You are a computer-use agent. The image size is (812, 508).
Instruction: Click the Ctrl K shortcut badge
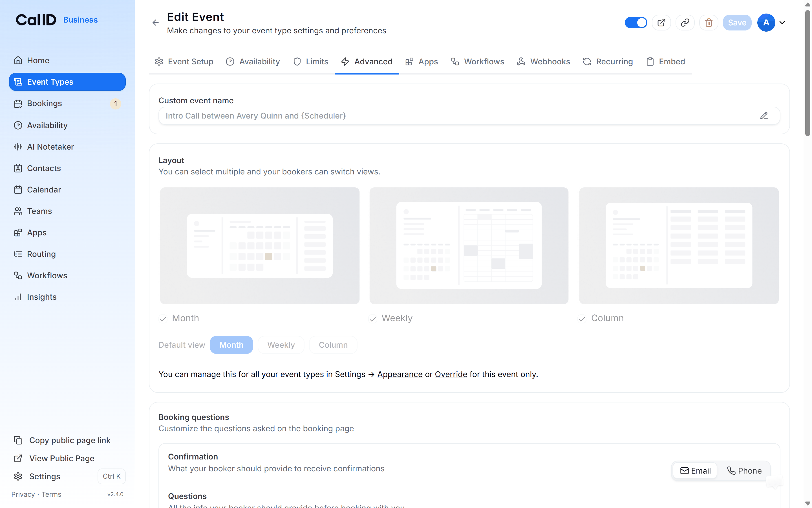click(111, 476)
